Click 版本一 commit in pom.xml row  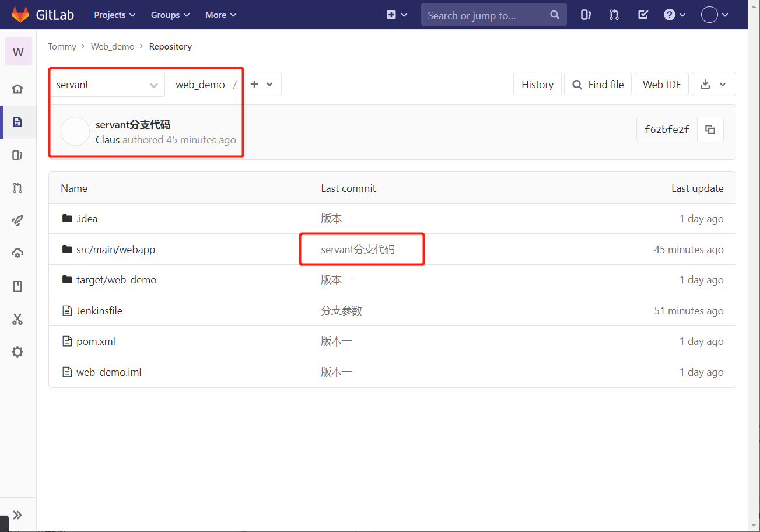(x=337, y=341)
